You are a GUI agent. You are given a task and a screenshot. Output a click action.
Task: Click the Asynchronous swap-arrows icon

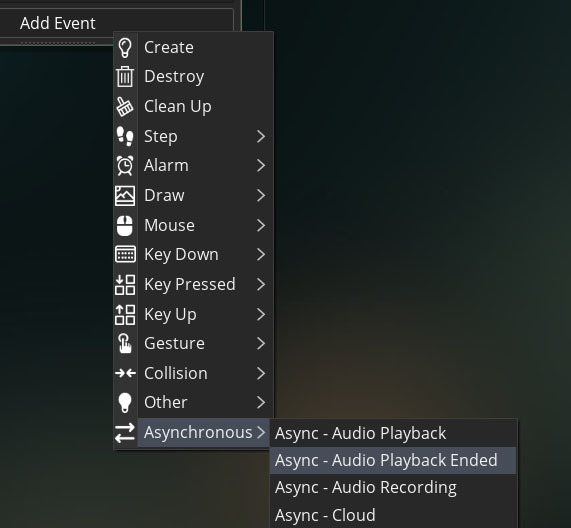pos(125,433)
